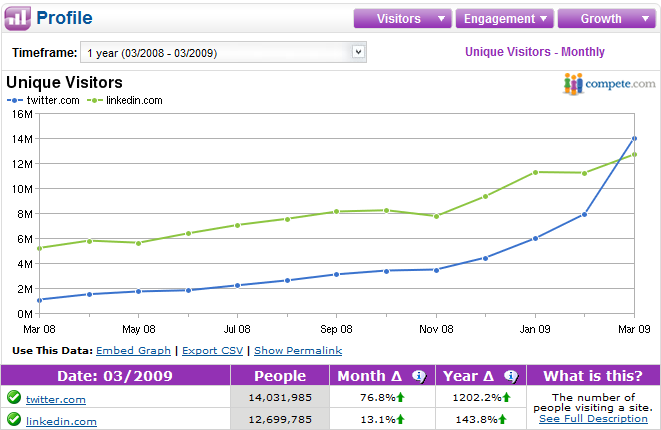Click the Sep 08 axis label
661x430 pixels.
[x=336, y=329]
